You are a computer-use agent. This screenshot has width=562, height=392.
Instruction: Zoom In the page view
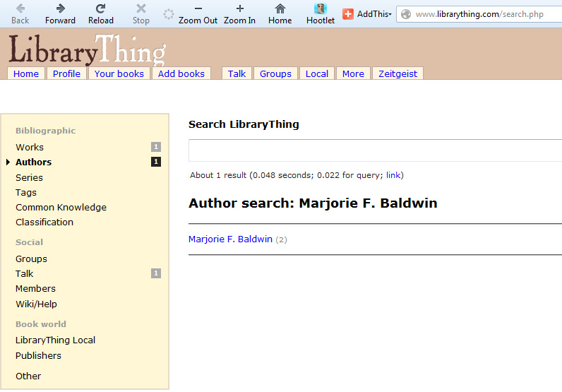(x=239, y=14)
